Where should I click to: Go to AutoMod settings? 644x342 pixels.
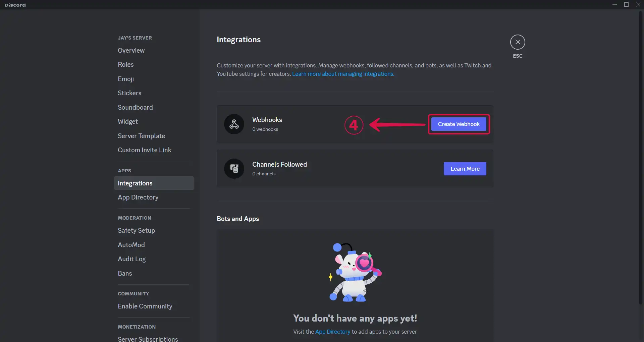coord(154,245)
